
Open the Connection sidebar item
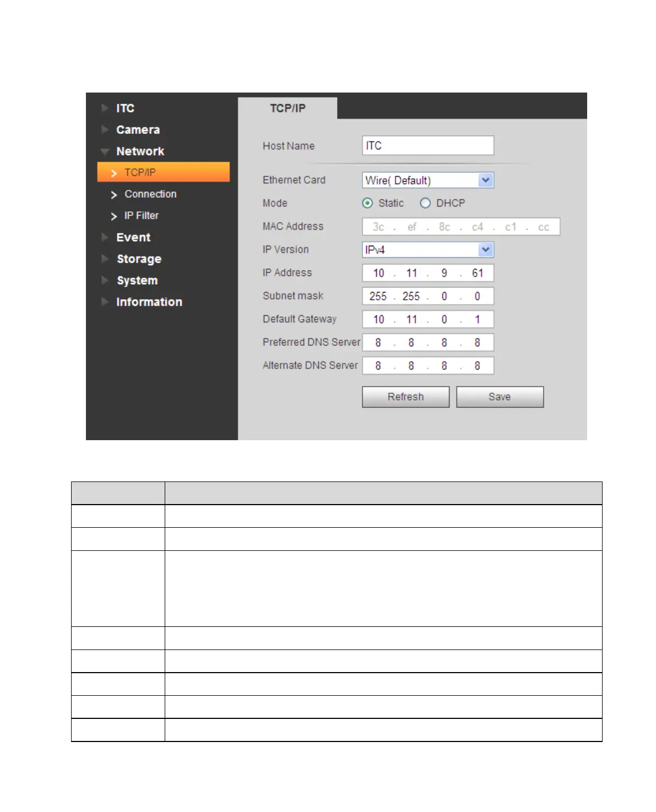[150, 194]
